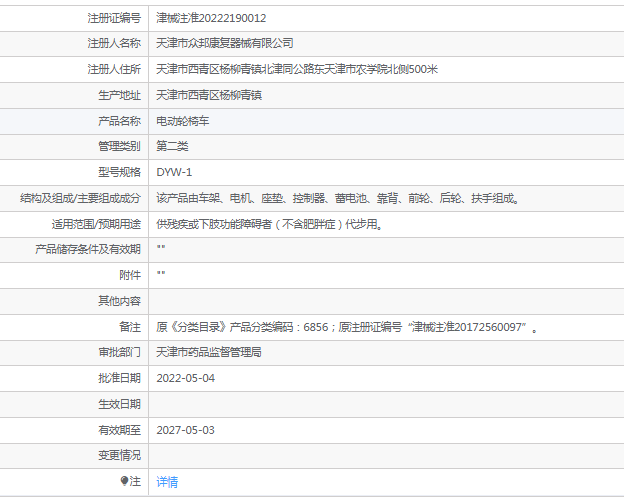Click the 生效日期 label
Screen dimensions: 624x503
point(119,404)
